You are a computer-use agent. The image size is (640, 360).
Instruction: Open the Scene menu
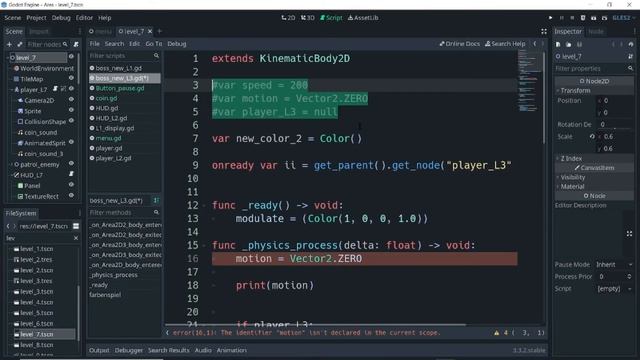point(13,18)
